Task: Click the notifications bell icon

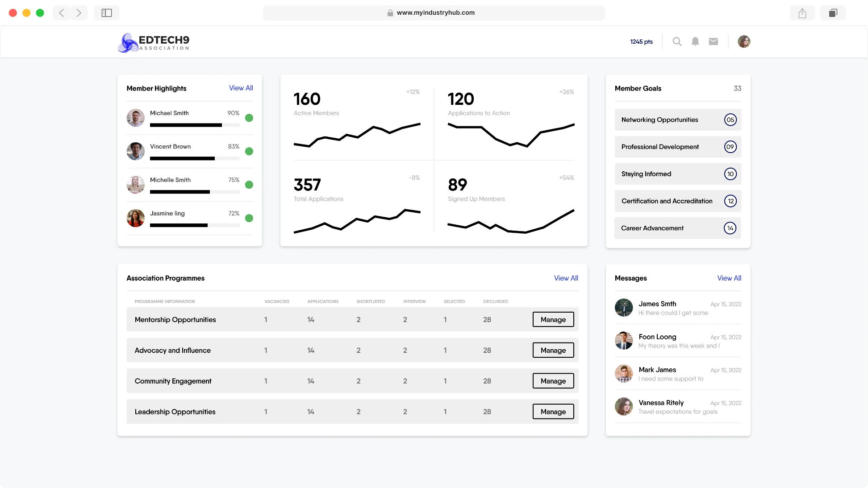Action: [x=695, y=42]
